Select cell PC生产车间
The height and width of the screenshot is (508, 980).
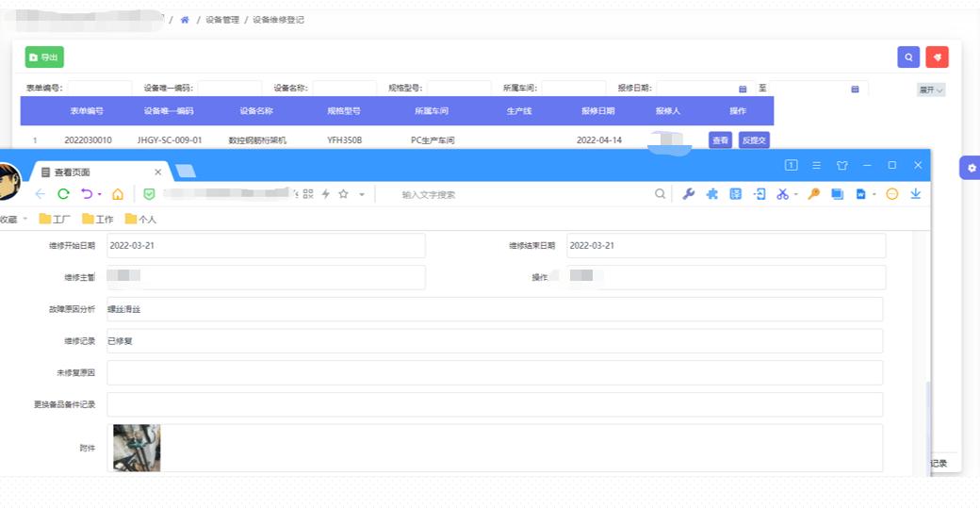432,140
